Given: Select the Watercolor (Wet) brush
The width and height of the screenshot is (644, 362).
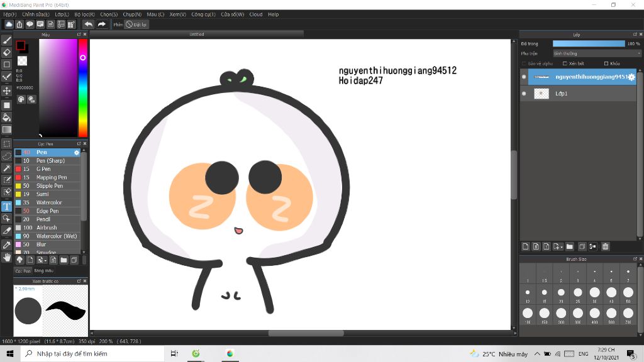Looking at the screenshot, I should coord(48,236).
